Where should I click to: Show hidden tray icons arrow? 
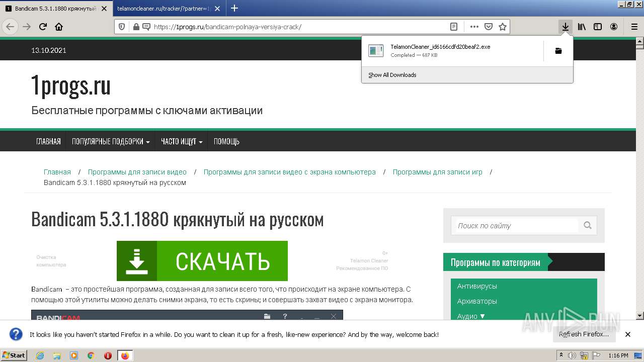coord(561,355)
